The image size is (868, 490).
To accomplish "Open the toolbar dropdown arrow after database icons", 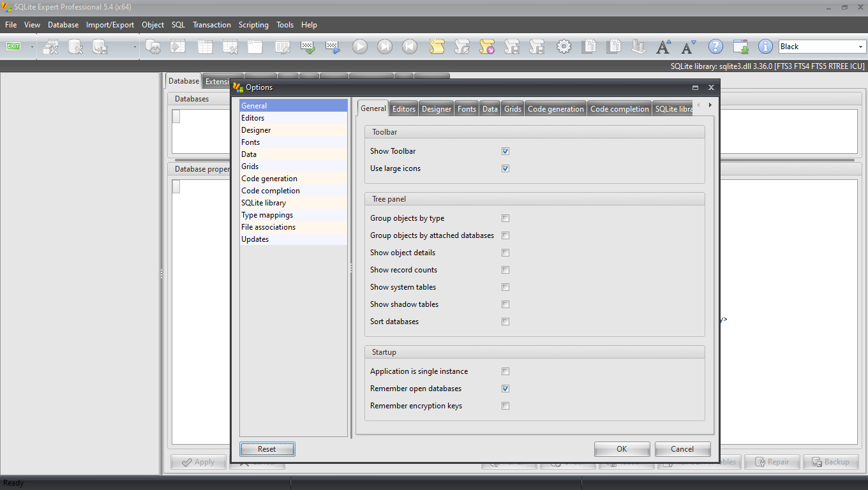I will click(135, 47).
